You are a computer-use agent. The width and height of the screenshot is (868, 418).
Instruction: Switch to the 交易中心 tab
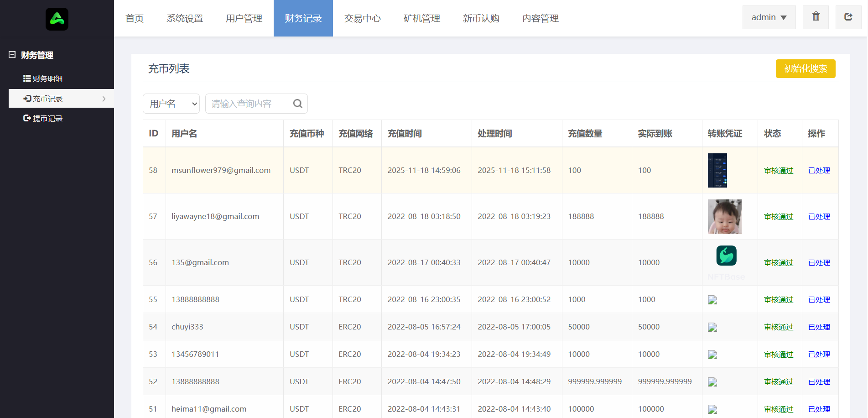pos(362,18)
